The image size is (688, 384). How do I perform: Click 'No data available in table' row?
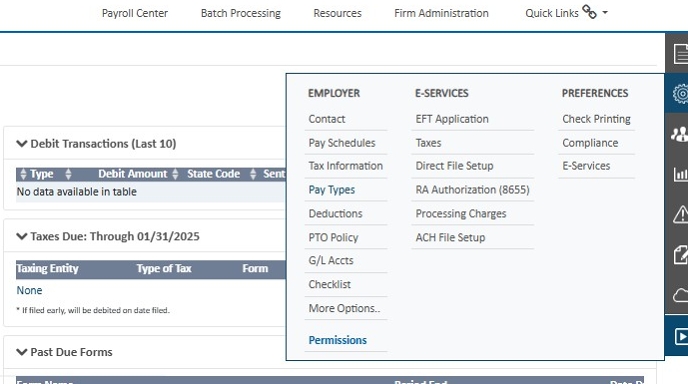pos(150,192)
